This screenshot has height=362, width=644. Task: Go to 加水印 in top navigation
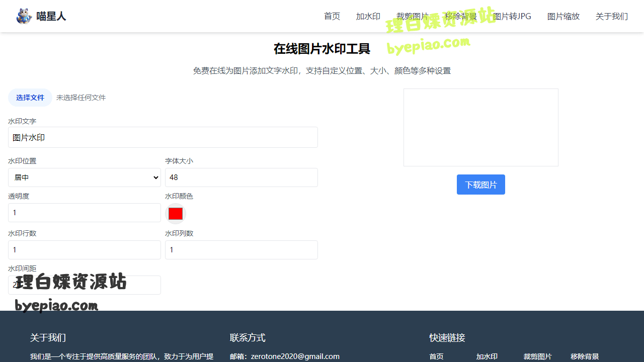(x=368, y=16)
